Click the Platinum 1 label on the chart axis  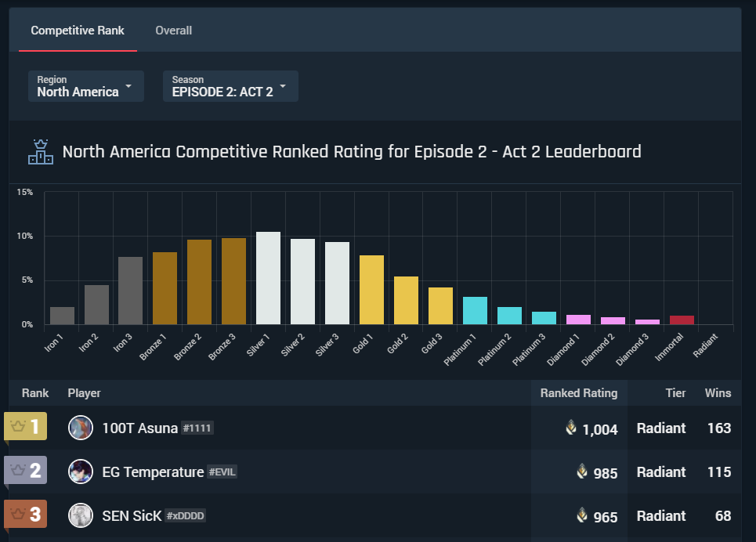(x=460, y=349)
